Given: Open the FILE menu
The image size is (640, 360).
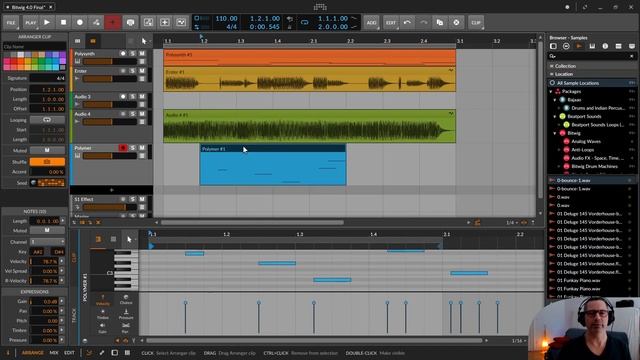Looking at the screenshot, I should (11, 22).
